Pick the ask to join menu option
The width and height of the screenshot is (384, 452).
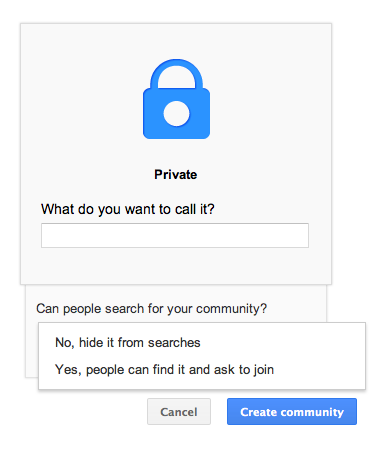click(202, 370)
